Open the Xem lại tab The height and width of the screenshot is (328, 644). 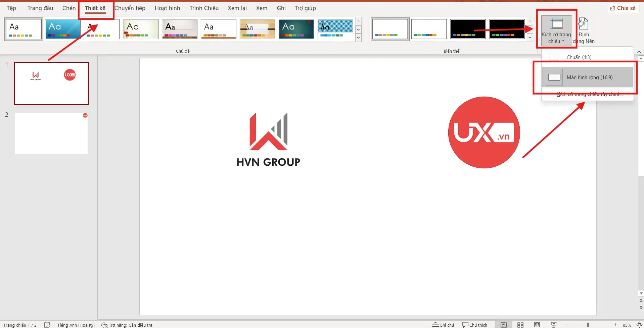tap(237, 8)
